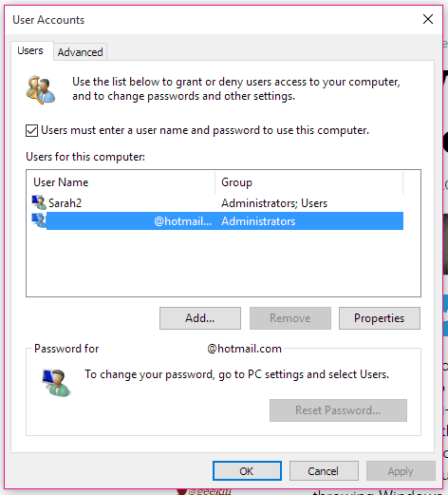Screen dimensions: 448x495
Task: Select the @hotmail Administrators row
Action: [x=217, y=220]
